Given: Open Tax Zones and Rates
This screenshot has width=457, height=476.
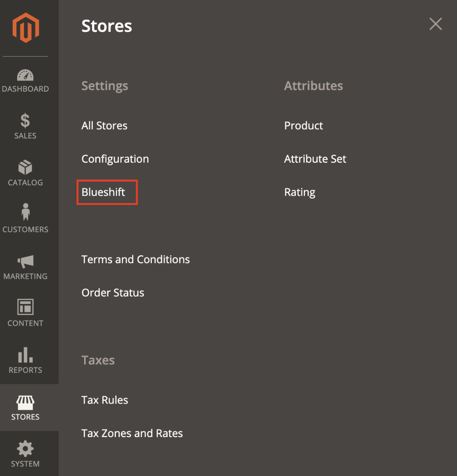Looking at the screenshot, I should pyautogui.click(x=132, y=433).
